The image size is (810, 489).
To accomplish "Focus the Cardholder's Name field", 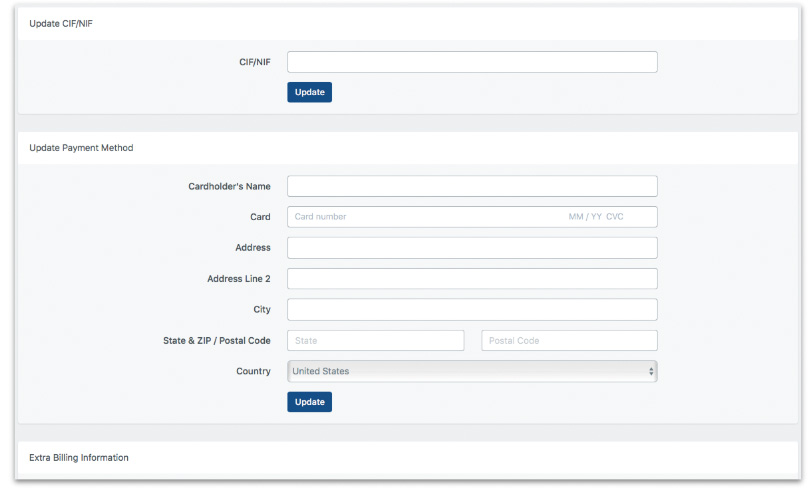I will point(472,186).
